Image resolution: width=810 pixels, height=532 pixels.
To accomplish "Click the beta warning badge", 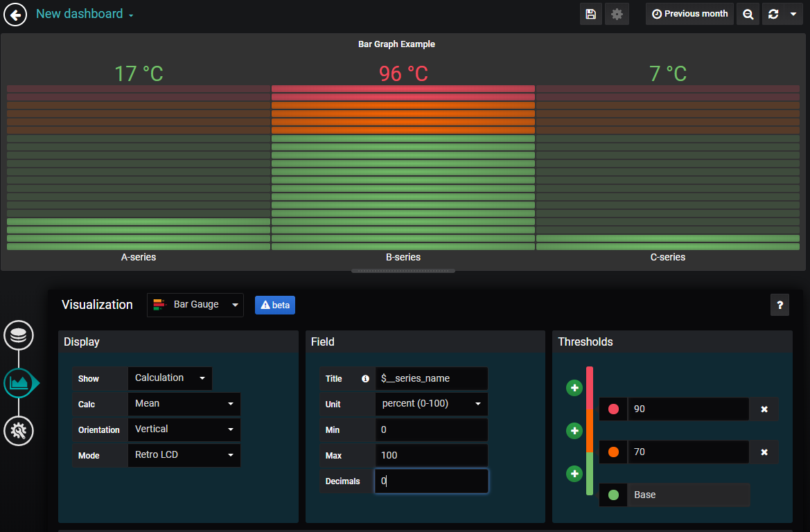I will [x=275, y=305].
